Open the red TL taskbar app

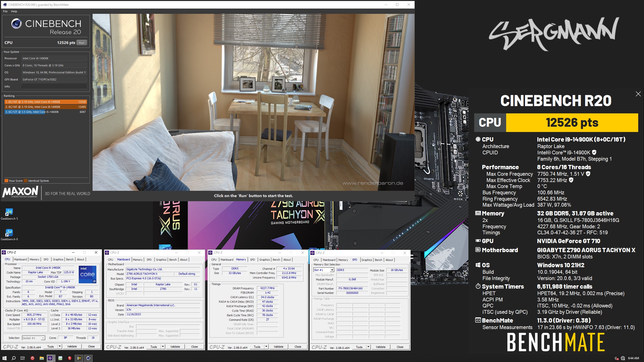pos(70,358)
